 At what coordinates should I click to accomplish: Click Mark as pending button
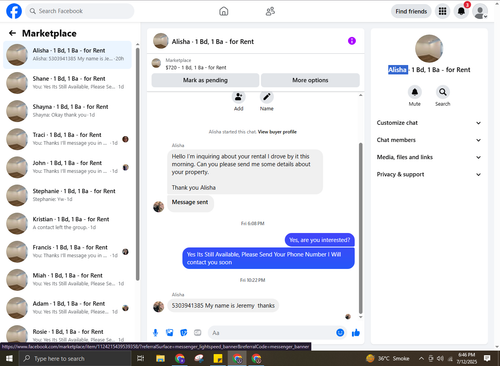(x=205, y=80)
